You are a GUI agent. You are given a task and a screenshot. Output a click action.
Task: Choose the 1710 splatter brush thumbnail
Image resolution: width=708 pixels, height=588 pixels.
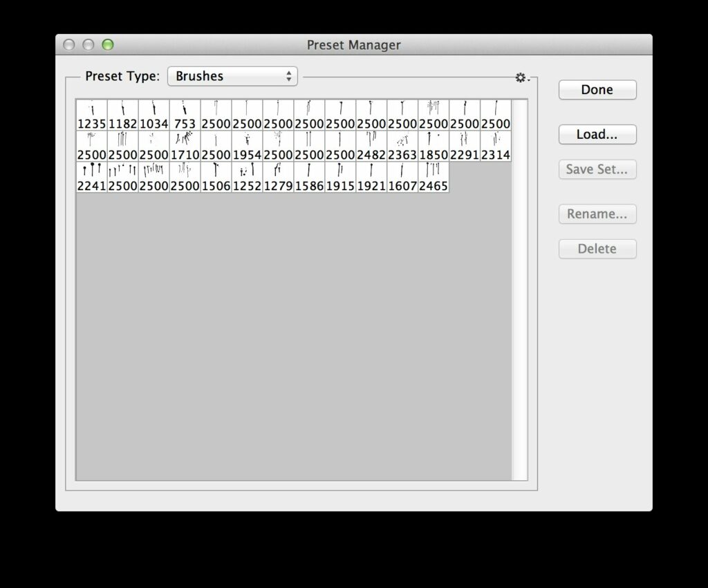click(185, 146)
